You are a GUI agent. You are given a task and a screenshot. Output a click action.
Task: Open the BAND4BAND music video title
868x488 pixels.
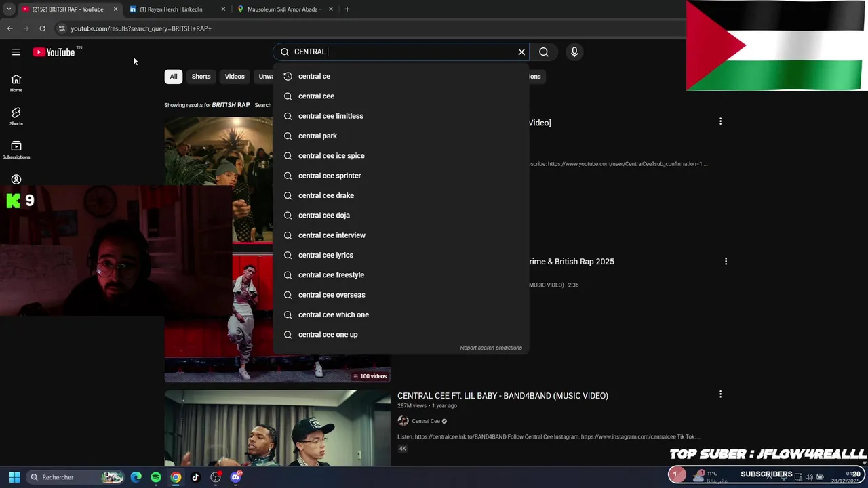(502, 396)
